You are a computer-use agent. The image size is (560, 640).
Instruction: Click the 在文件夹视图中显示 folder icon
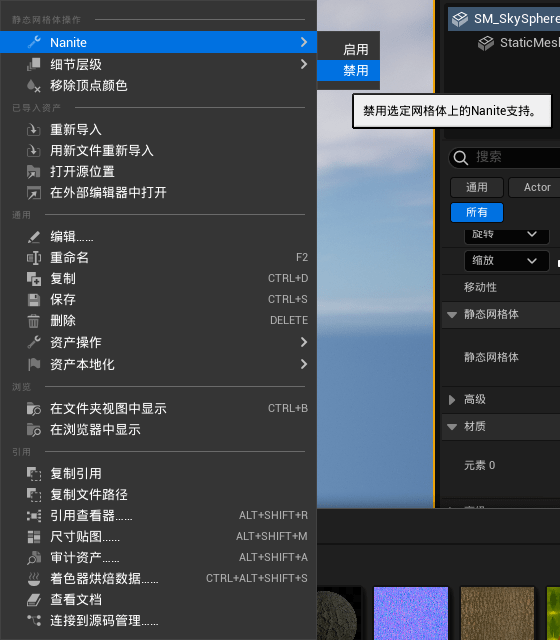pyautogui.click(x=34, y=409)
